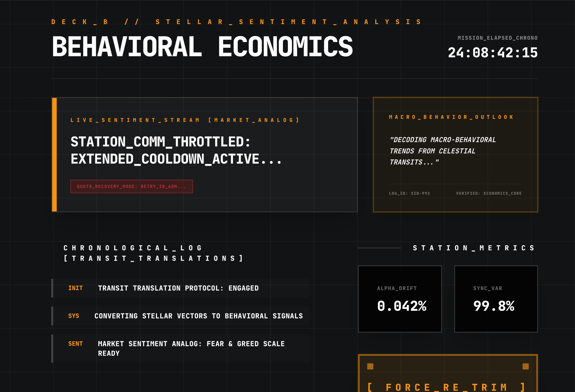Click the STATION_METRICS section heading
The height and width of the screenshot is (392, 575).
point(473,248)
